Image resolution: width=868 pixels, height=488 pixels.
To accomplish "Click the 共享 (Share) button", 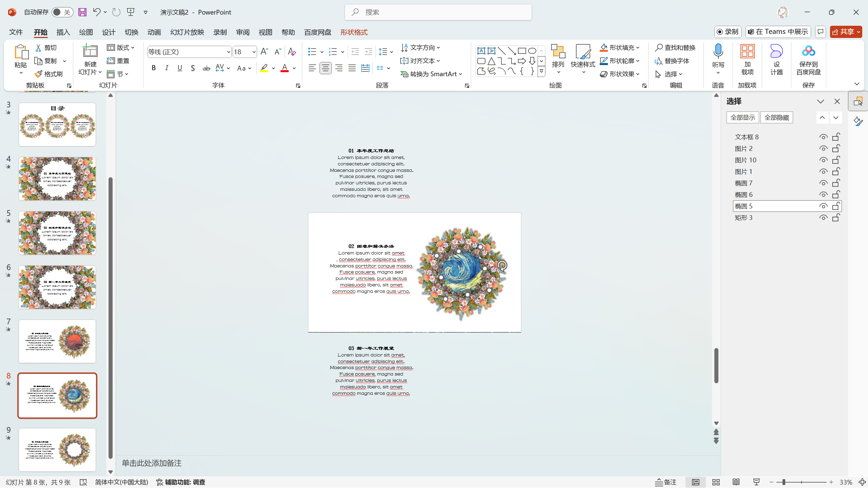I will [846, 32].
